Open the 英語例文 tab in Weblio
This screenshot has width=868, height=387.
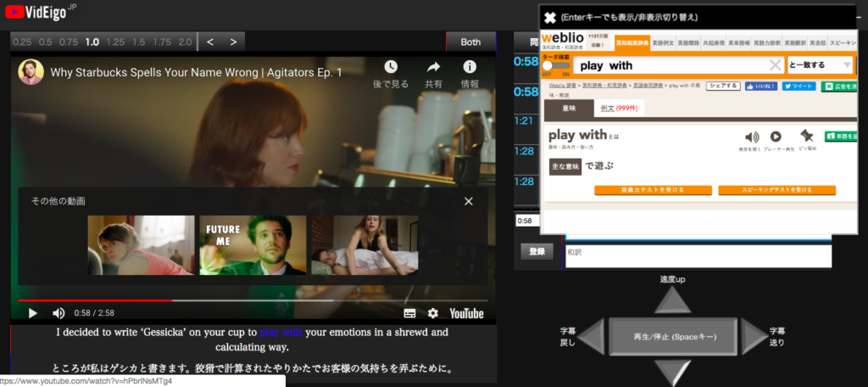pyautogui.click(x=663, y=42)
